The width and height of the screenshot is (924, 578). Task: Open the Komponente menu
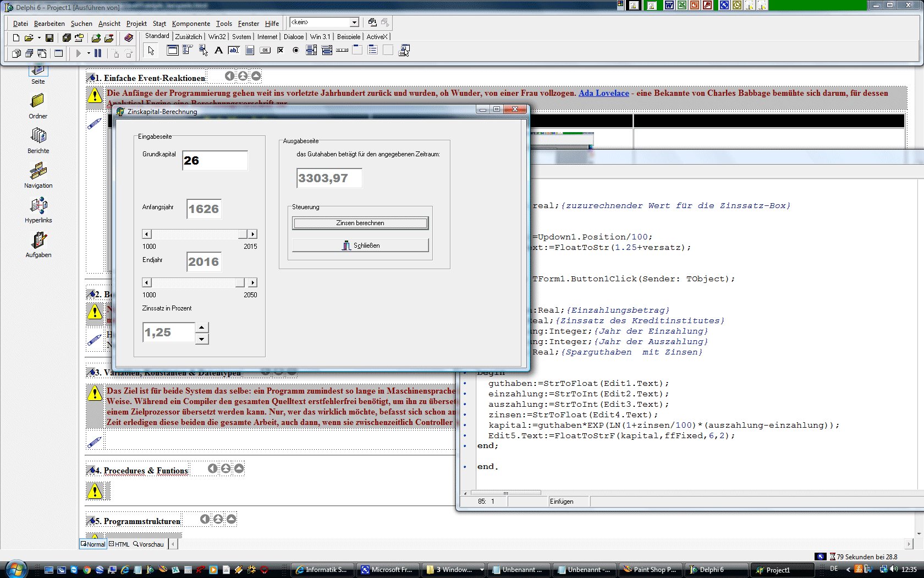coord(191,24)
